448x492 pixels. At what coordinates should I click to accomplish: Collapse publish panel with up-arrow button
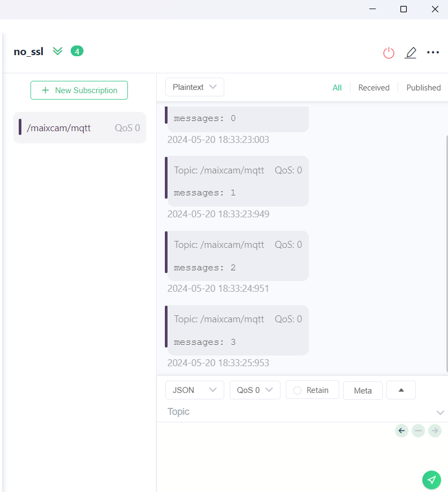click(401, 390)
